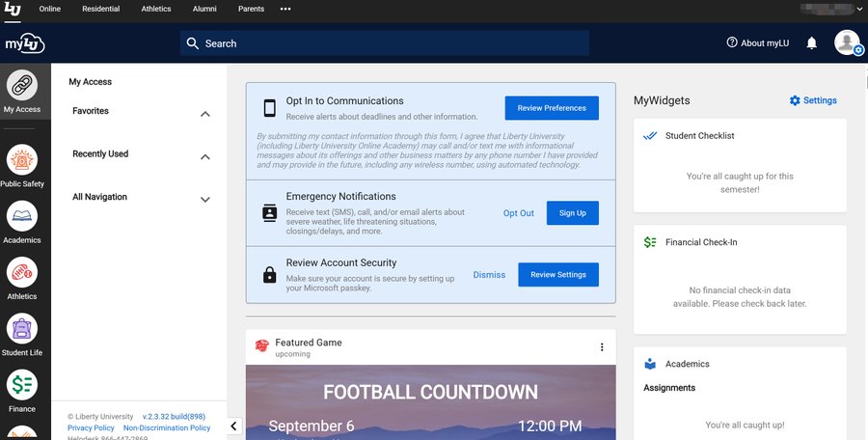Expand the All Navigation section
The width and height of the screenshot is (868, 440).
(204, 200)
